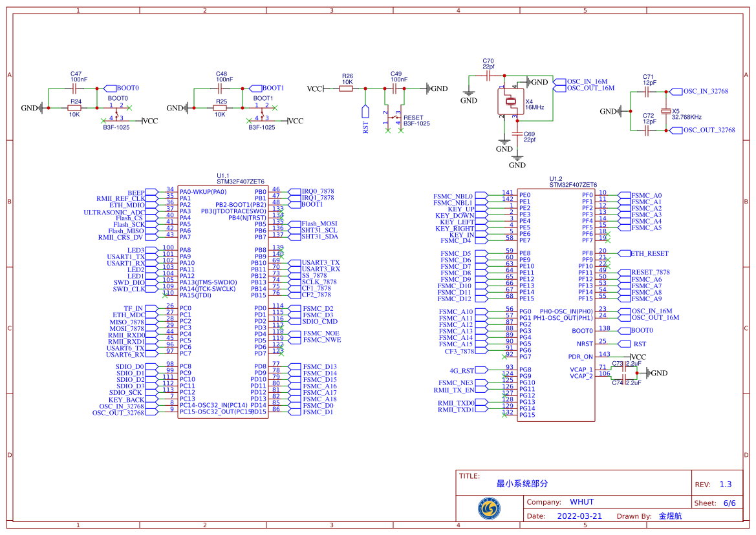Select resistor R26 10K symbol
Image resolution: width=756 pixels, height=535 pixels.
346,89
